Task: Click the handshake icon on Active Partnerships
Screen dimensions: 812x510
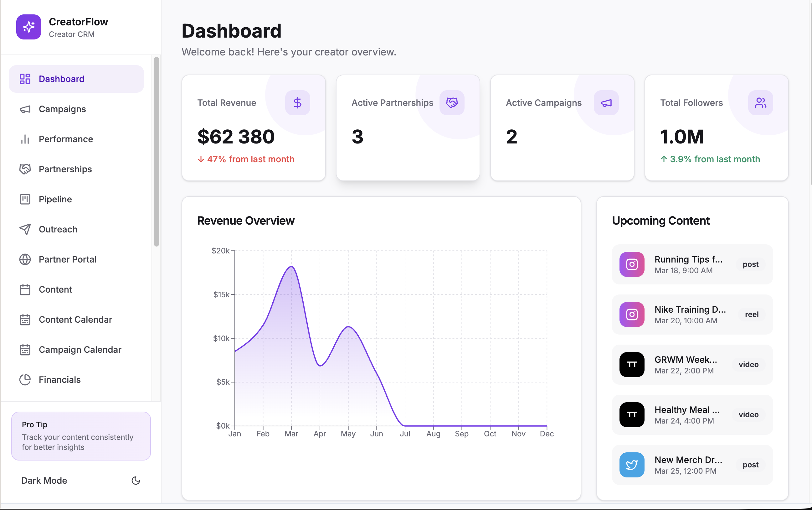Action: (x=452, y=102)
